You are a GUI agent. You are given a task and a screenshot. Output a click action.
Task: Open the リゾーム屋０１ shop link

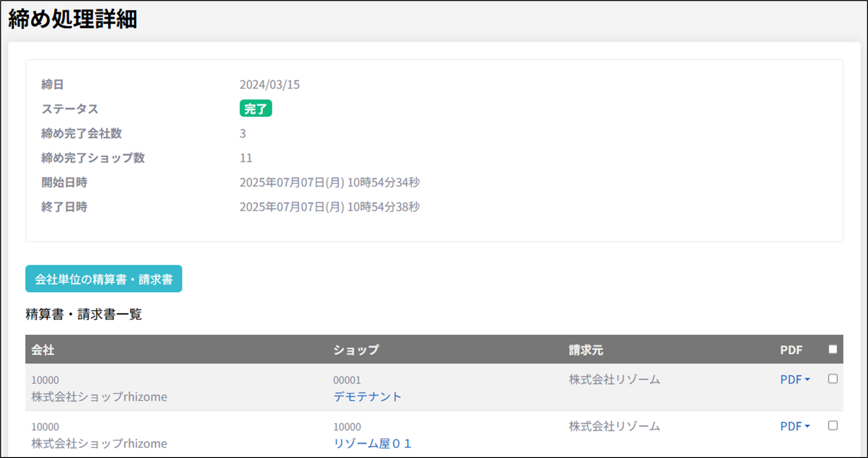(372, 443)
